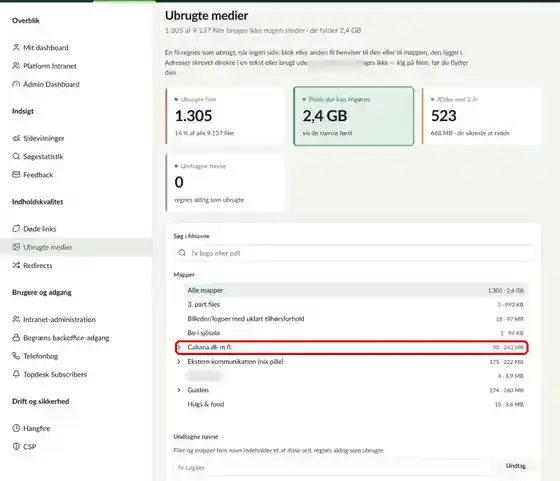
Task: Click the Admin Dashboard gauge icon
Action: pyautogui.click(x=16, y=84)
